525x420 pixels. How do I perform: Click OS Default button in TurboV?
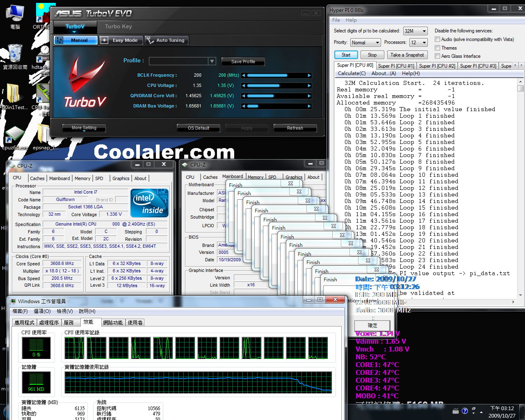(x=199, y=128)
